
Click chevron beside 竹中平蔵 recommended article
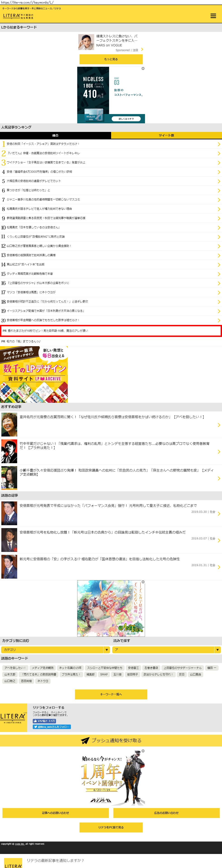tap(219, 452)
